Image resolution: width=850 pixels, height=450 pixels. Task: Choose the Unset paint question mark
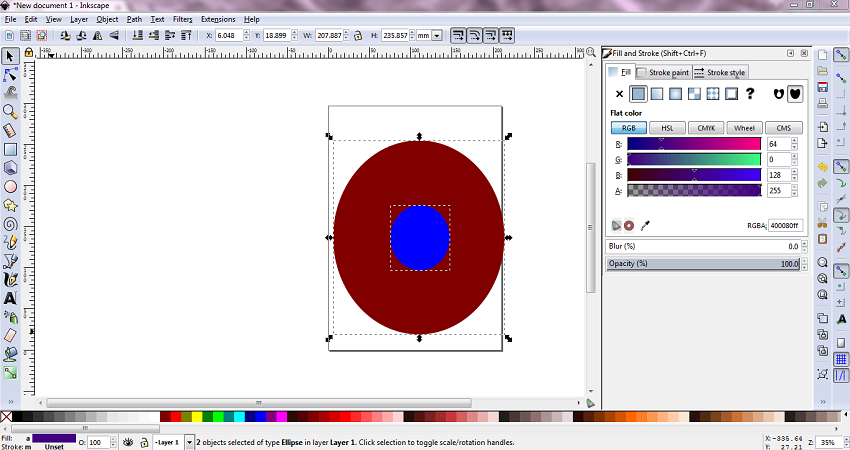coord(750,94)
